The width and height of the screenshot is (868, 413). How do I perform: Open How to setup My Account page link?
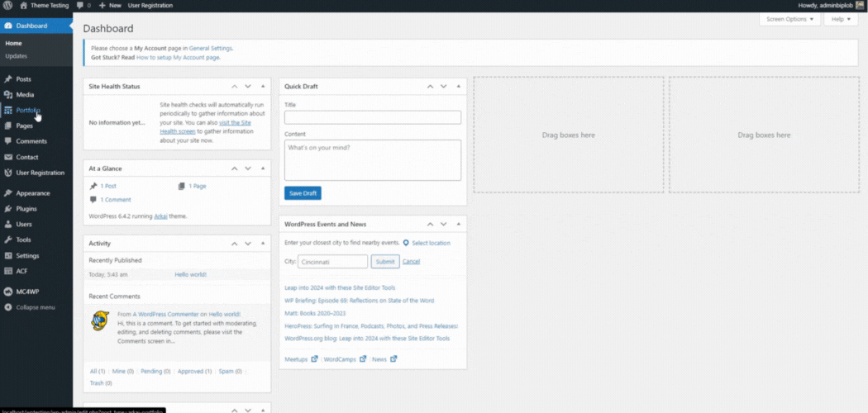coord(178,57)
